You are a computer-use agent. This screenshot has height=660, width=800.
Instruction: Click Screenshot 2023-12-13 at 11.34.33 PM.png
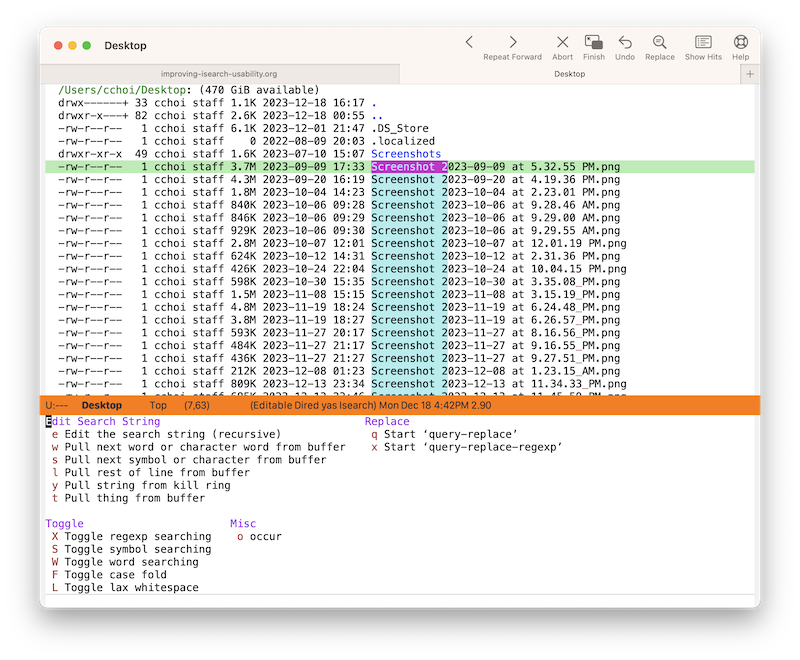498,384
